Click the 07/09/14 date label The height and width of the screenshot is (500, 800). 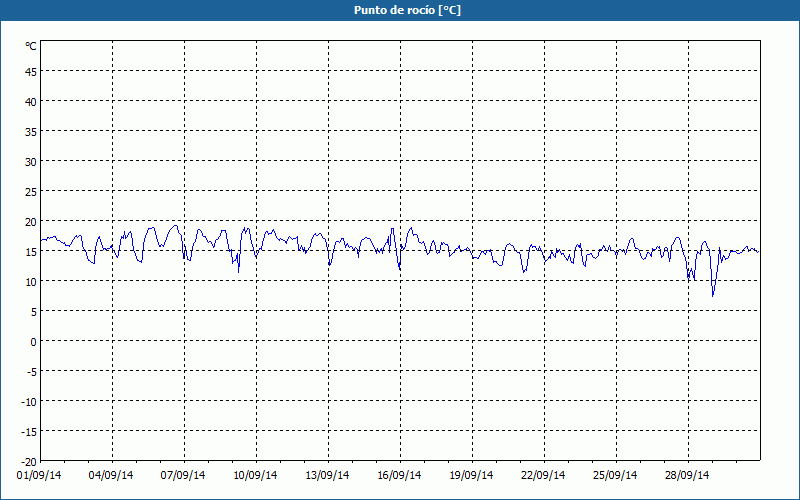(x=183, y=475)
